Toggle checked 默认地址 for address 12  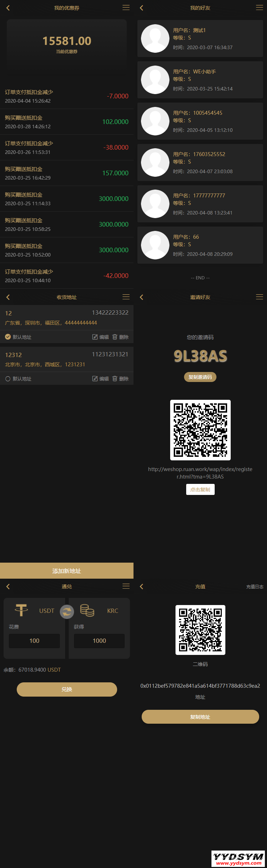pos(8,337)
